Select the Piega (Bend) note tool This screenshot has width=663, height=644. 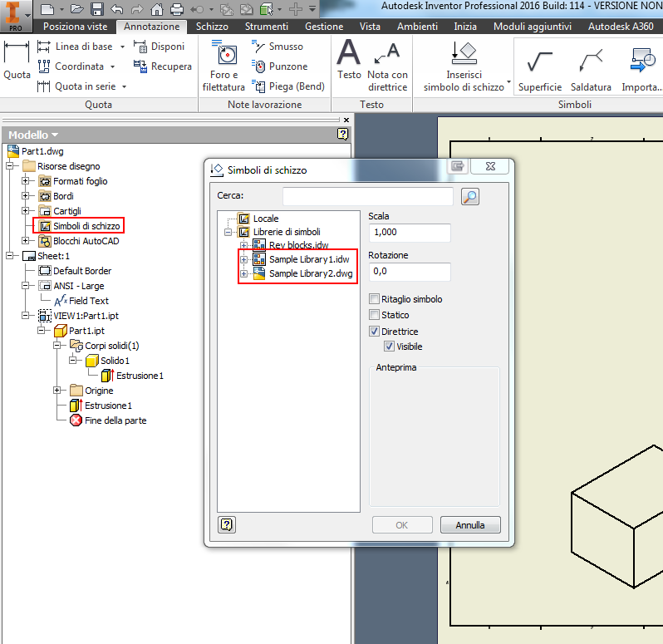pyautogui.click(x=288, y=86)
